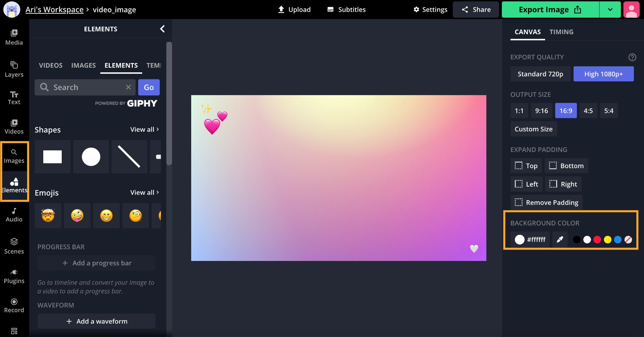Insert the circle shape element
644x337 pixels.
coord(91,157)
